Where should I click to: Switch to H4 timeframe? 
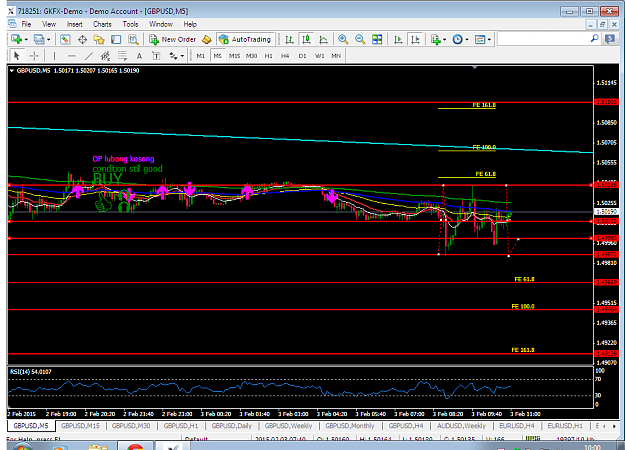pos(285,56)
